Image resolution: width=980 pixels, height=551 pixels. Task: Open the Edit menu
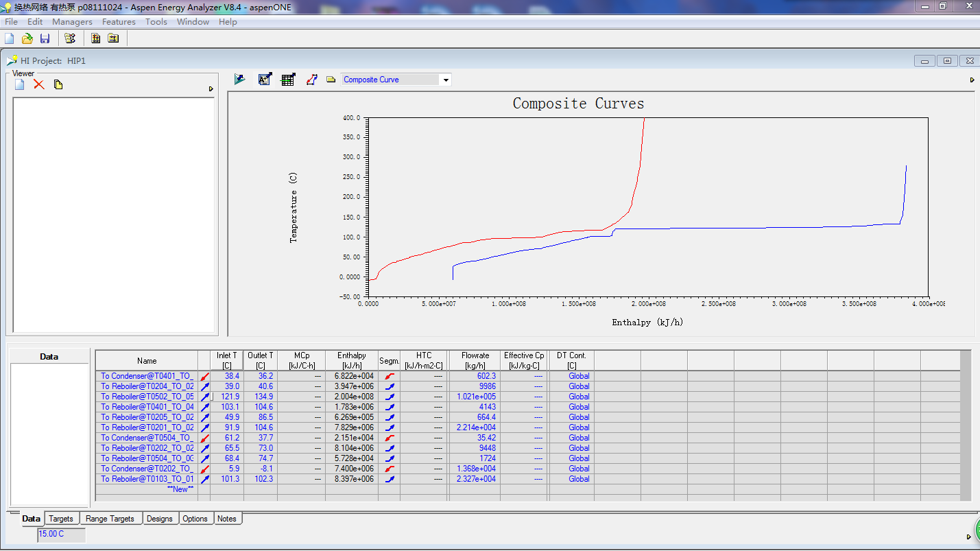pyautogui.click(x=35, y=22)
